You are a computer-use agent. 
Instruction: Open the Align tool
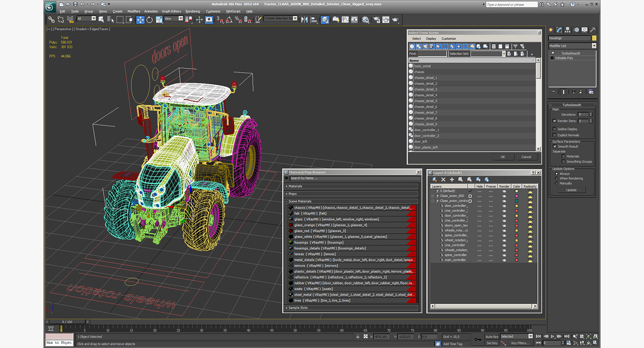[x=314, y=20]
